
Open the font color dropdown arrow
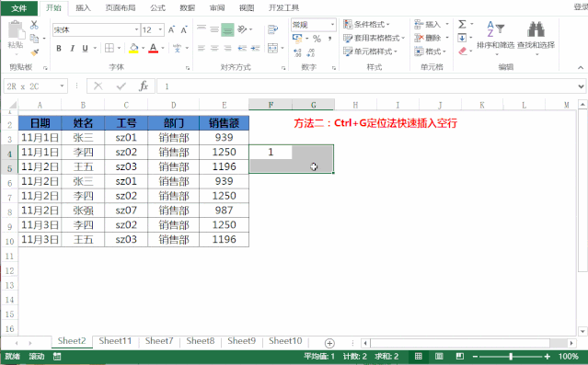tap(163, 48)
